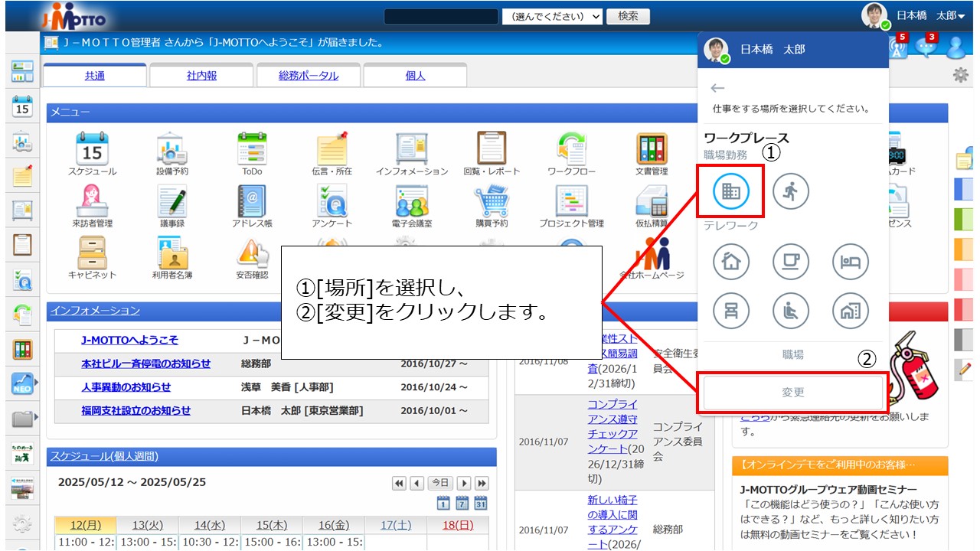Open the インフォメーション menu icon
Screen dimensions: 980x551
[412, 148]
